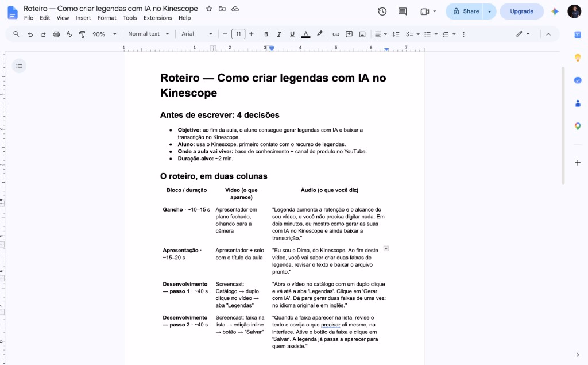Viewport: 588px width, 365px height.
Task: Redo the last action
Action: click(43, 34)
